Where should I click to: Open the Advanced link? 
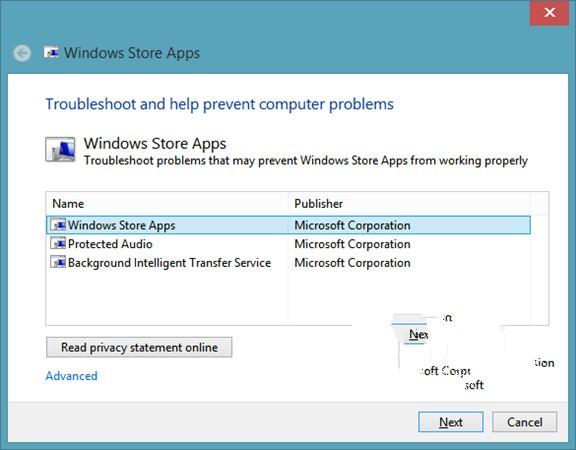[72, 376]
